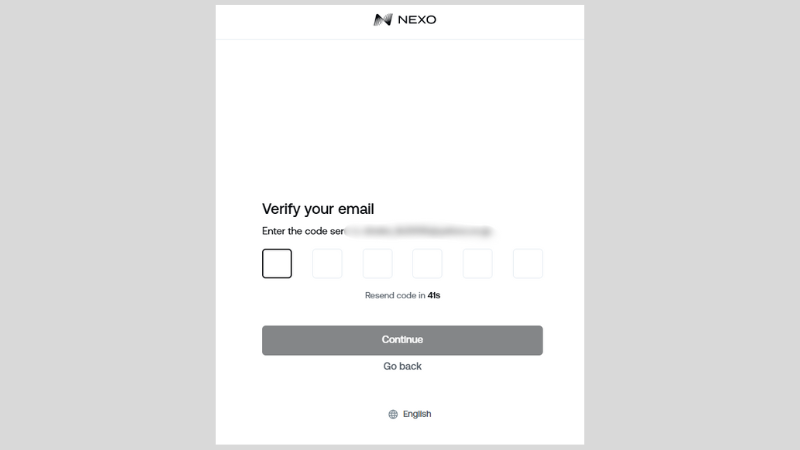Select the sixth code digit box
Image resolution: width=800 pixels, height=450 pixels.
pos(528,263)
